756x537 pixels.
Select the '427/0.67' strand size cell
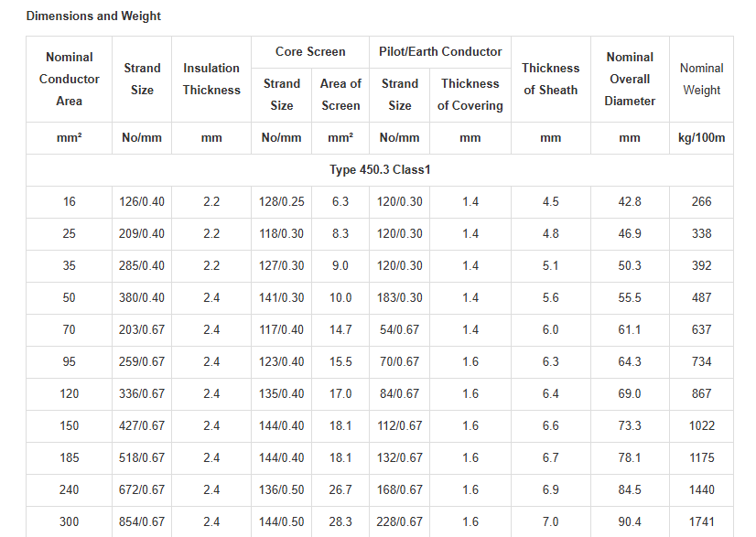pyautogui.click(x=142, y=425)
